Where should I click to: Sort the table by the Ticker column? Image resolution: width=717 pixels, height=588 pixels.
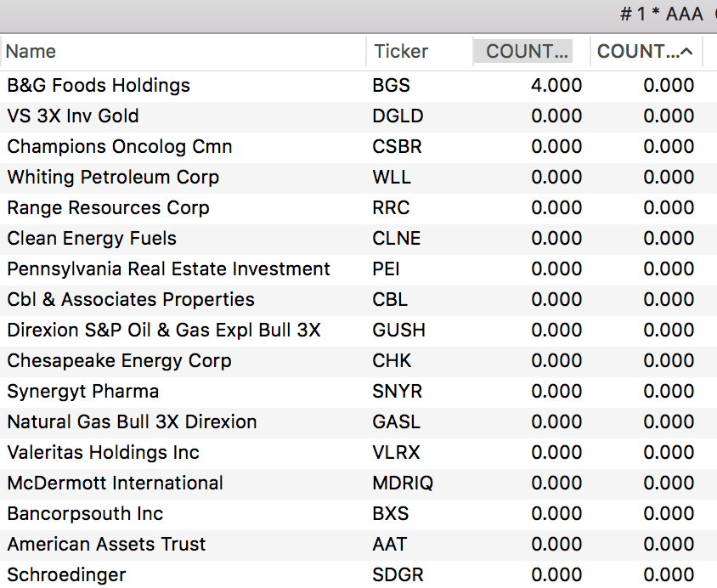401,52
